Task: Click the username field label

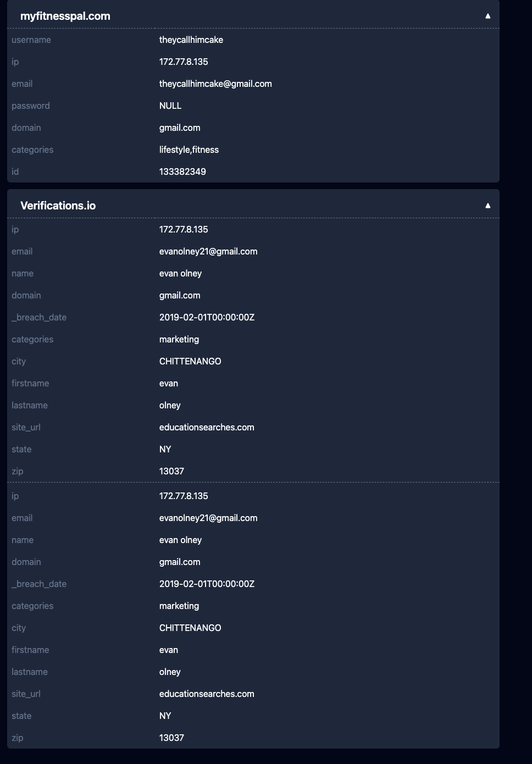Action: point(31,40)
